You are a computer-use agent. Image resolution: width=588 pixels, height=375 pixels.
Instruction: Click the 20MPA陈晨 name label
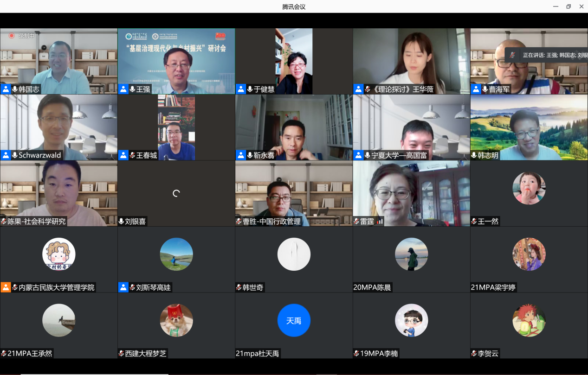tap(372, 287)
